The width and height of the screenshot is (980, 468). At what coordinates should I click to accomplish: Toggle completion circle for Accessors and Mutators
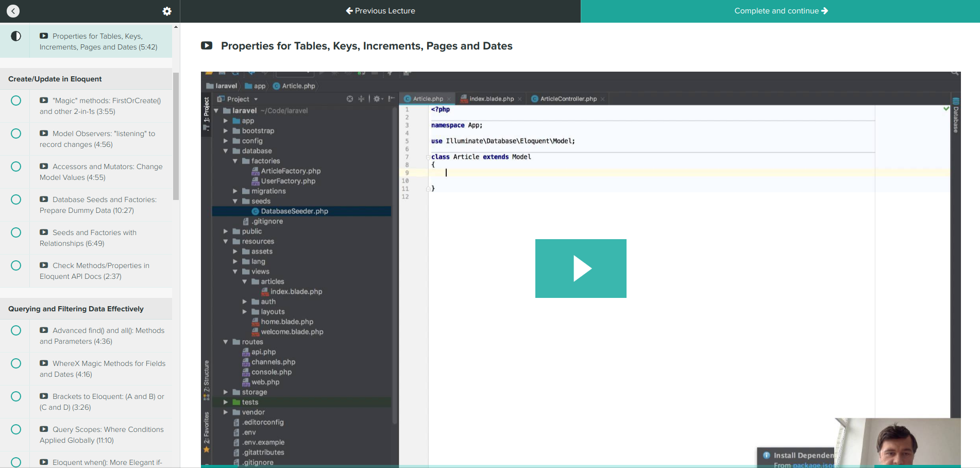pos(16,166)
